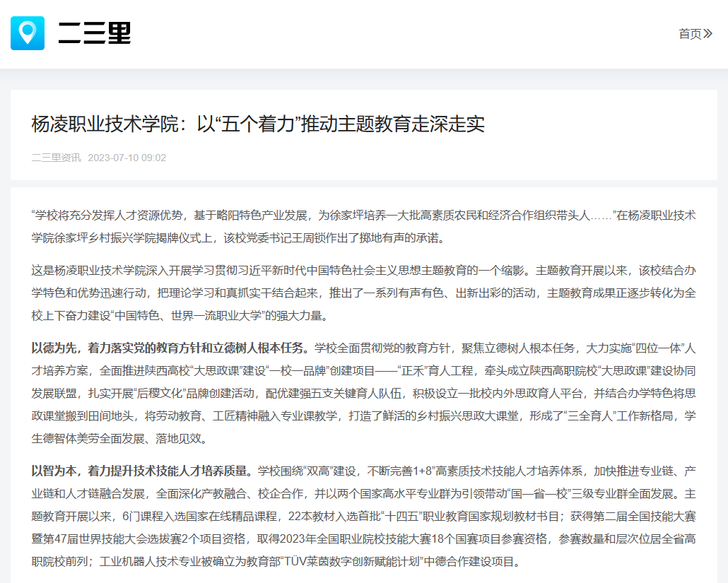The image size is (728, 583).
Task: Click the 二三里资讯 source label
Action: click(56, 158)
